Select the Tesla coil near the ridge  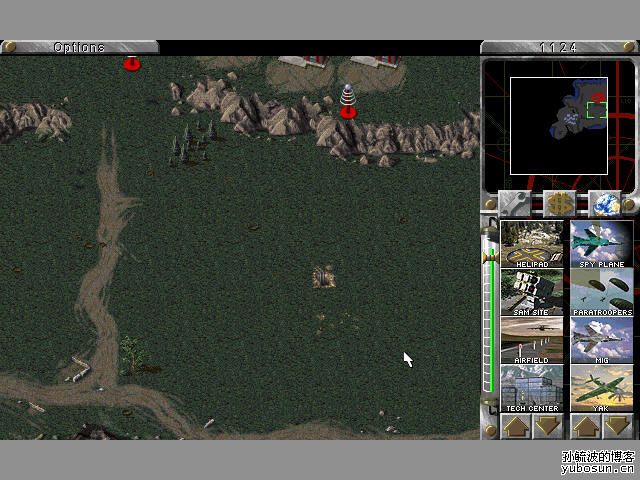pyautogui.click(x=348, y=101)
